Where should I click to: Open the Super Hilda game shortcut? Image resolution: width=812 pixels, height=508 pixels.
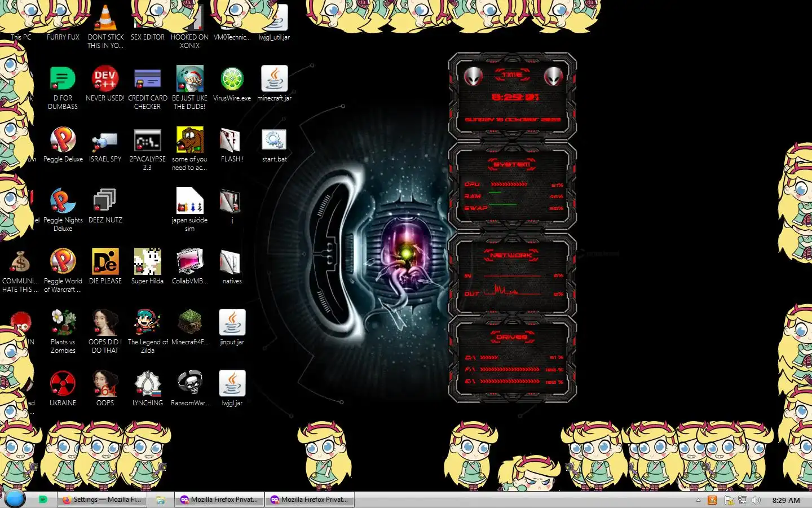tap(147, 266)
